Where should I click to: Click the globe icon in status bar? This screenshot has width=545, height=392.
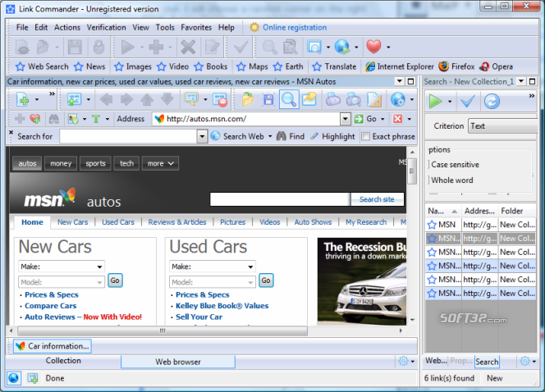point(14,378)
